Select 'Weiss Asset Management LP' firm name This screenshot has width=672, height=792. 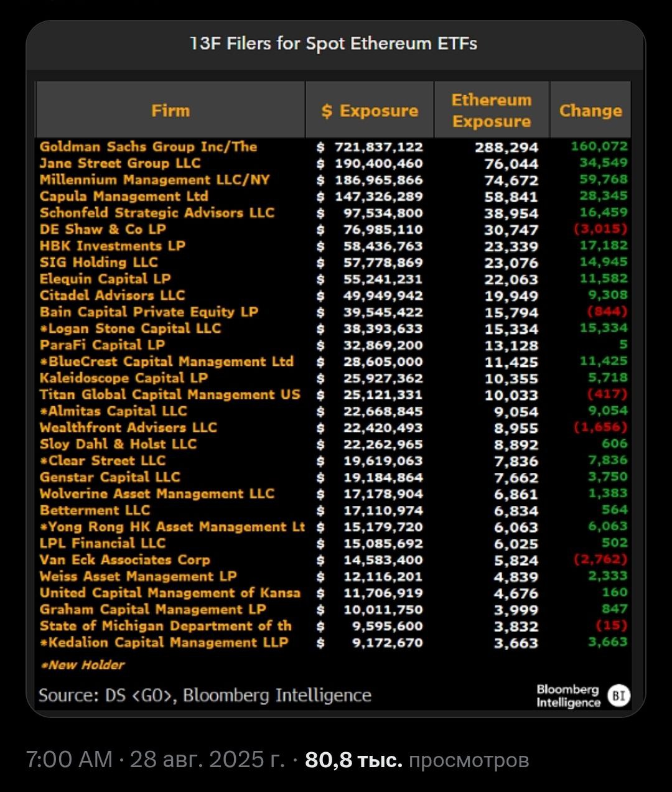(x=138, y=576)
